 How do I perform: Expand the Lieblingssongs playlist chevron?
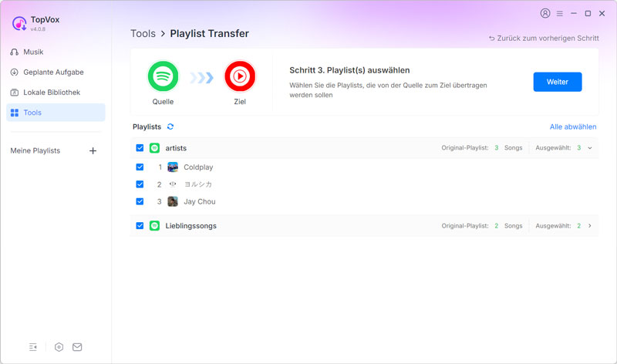[590, 226]
